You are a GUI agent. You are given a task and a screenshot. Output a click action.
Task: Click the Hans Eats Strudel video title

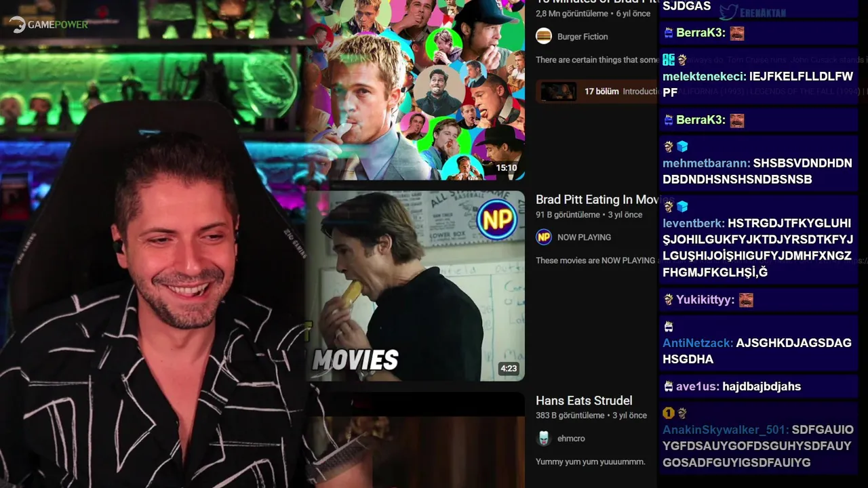584,401
